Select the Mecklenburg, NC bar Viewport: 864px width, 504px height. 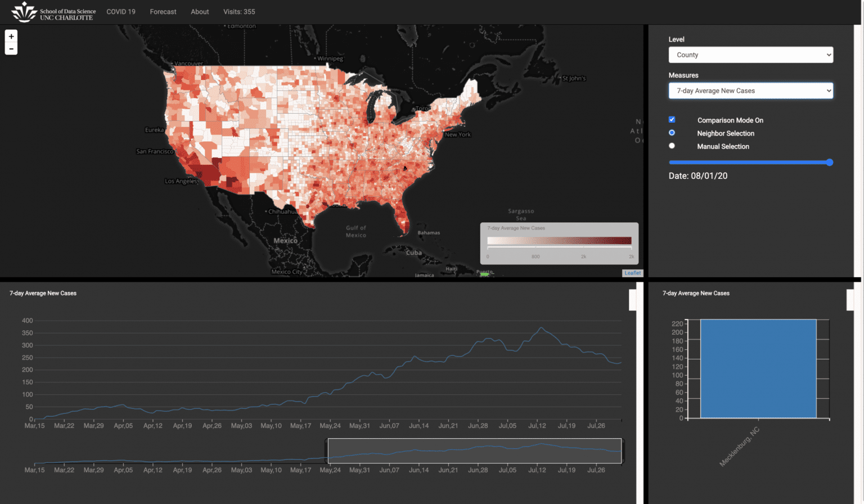click(758, 368)
